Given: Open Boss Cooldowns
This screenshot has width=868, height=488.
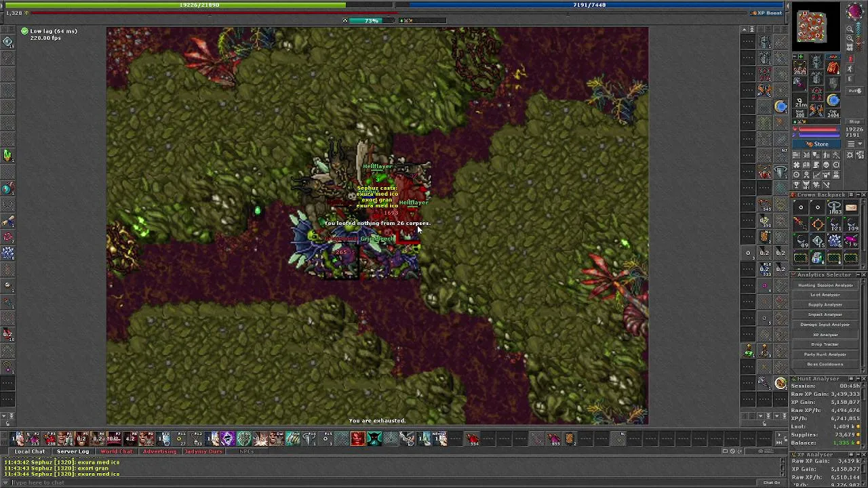Looking at the screenshot, I should pos(825,364).
